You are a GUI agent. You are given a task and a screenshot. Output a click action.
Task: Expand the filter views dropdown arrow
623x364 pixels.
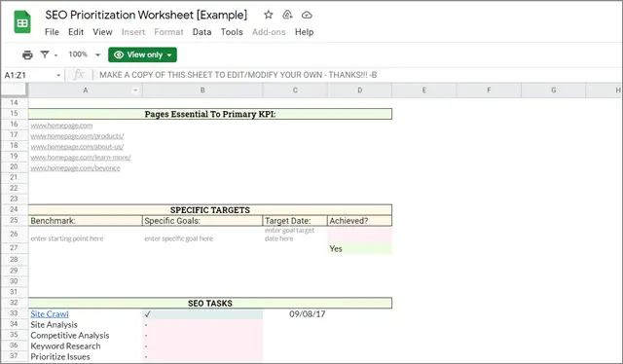56,55
